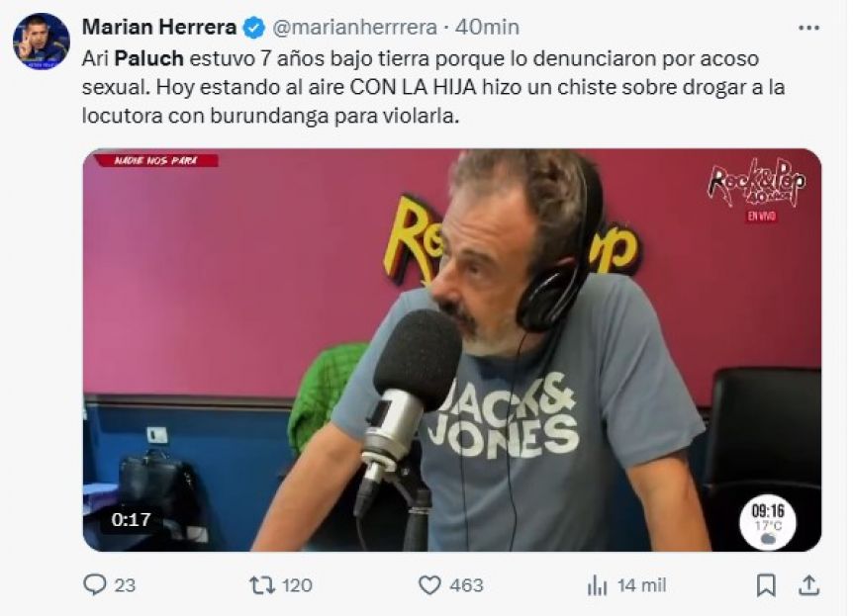Click the 40min timestamp
853x616 pixels.
tap(487, 27)
